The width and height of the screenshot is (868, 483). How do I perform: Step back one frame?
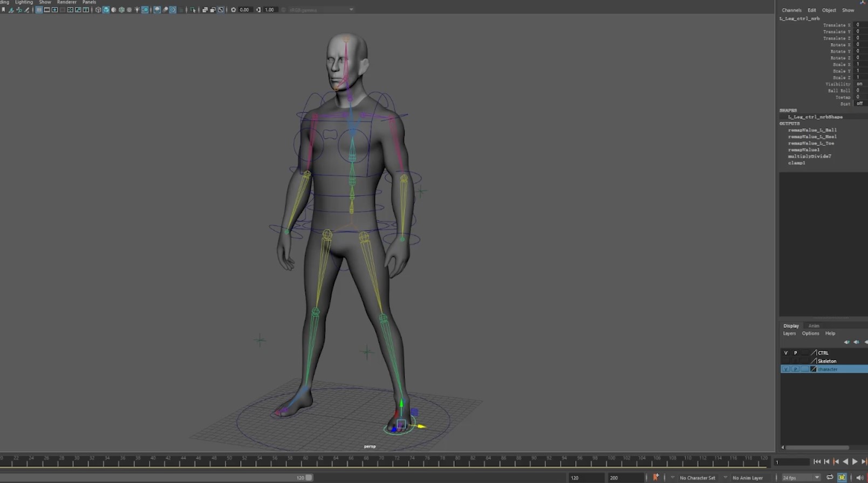point(826,461)
